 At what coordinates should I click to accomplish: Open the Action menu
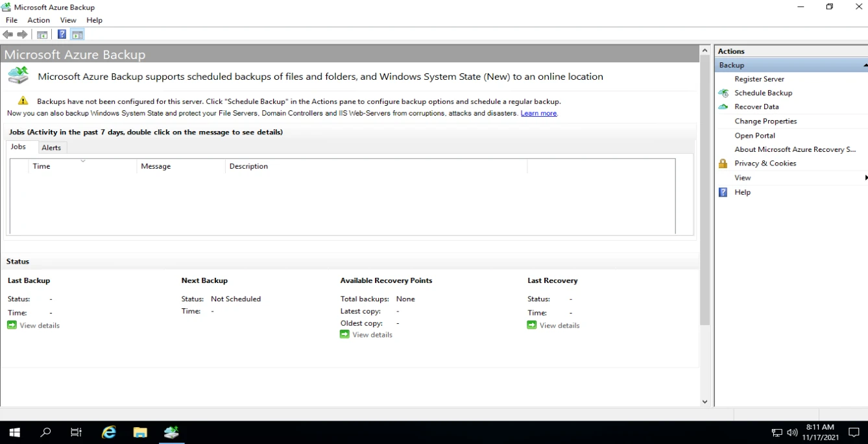click(38, 20)
